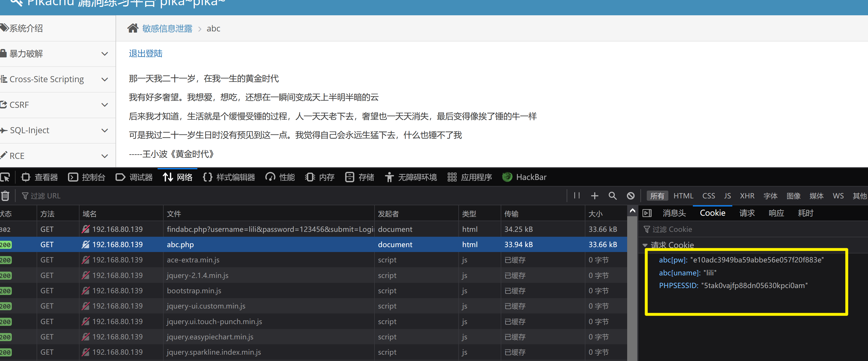Viewport: 868px width, 361px height.
Task: Open the 样式编辑器 style editor tab
Action: (x=229, y=177)
